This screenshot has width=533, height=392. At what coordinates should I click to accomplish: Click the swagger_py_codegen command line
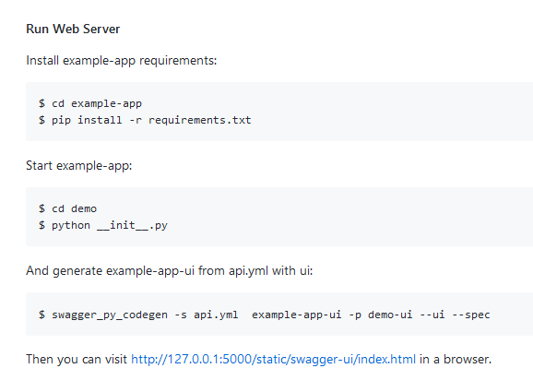(264, 315)
